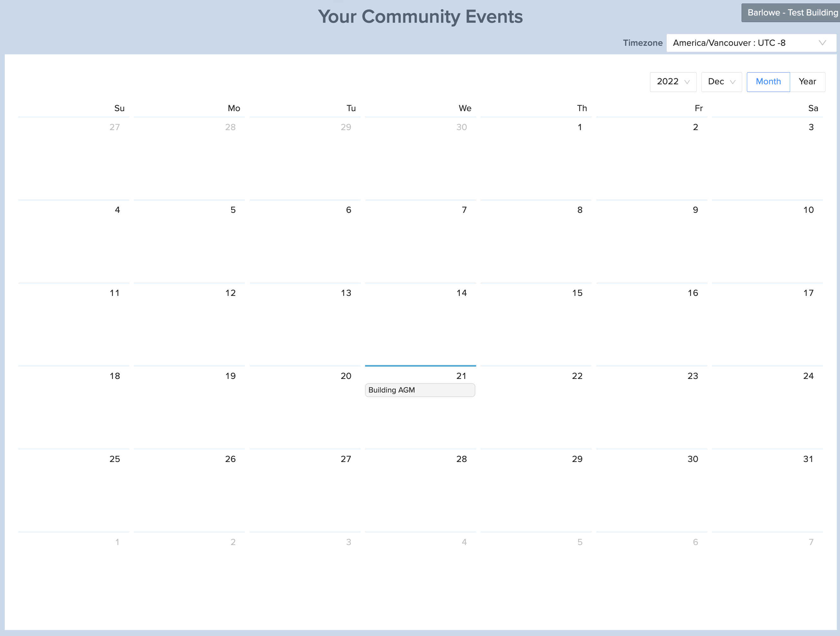The width and height of the screenshot is (840, 636).
Task: Select greyed November 28 date cell
Action: click(189, 158)
